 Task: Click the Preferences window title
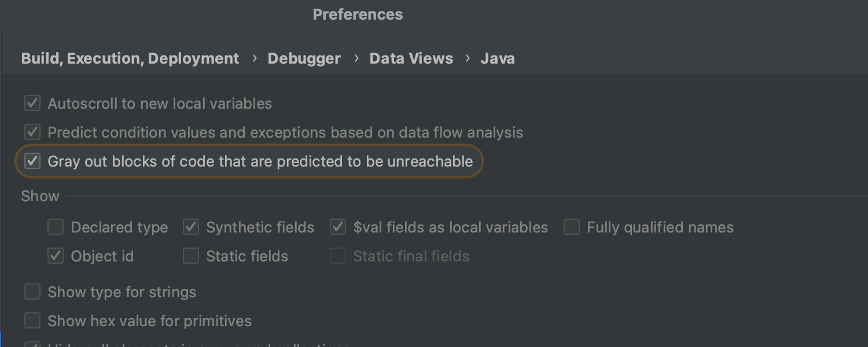358,14
